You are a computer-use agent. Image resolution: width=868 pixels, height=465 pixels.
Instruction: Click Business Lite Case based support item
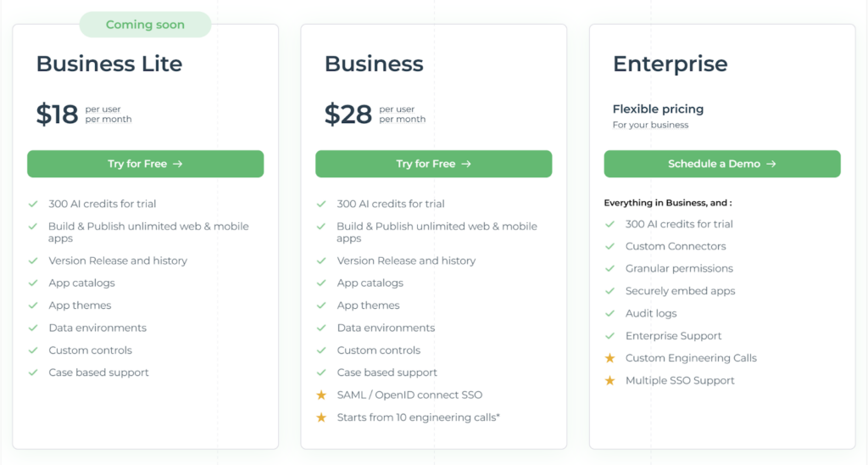click(x=98, y=373)
